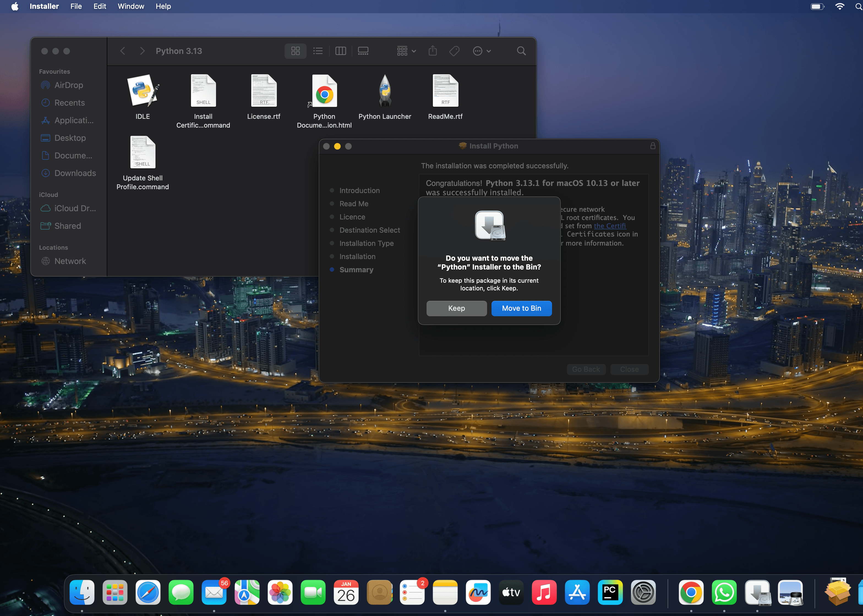Image resolution: width=863 pixels, height=616 pixels.
Task: Open the Apple menu
Action: coord(14,6)
